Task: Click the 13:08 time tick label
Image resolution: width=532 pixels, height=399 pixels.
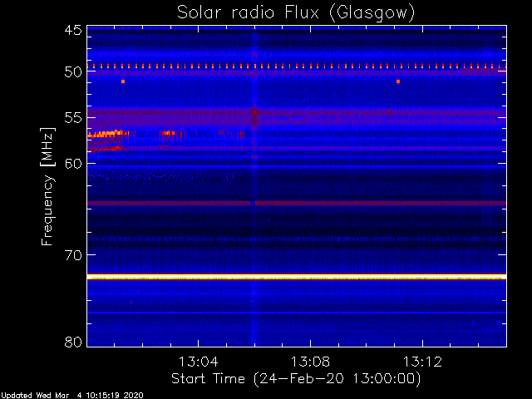Action: pos(310,362)
